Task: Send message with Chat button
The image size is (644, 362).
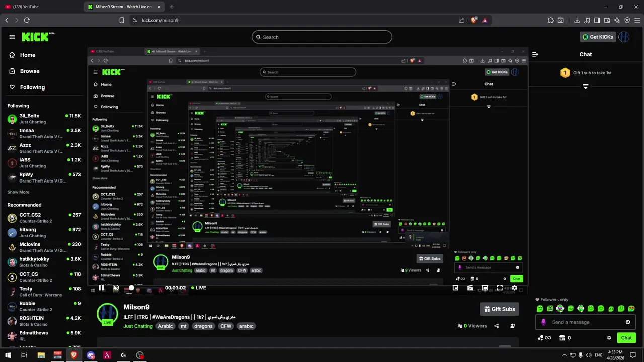Action: click(x=626, y=338)
